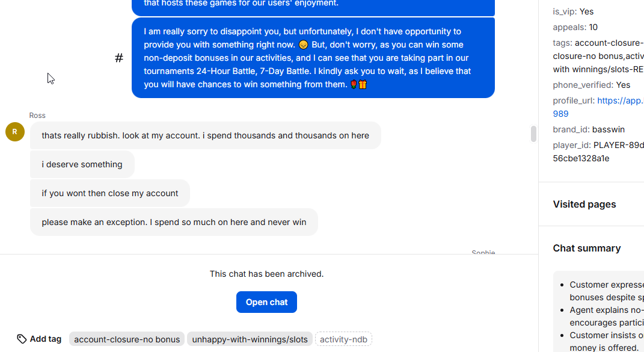This screenshot has width=644, height=352.
Task: Click the Open chat button
Action: (x=266, y=302)
